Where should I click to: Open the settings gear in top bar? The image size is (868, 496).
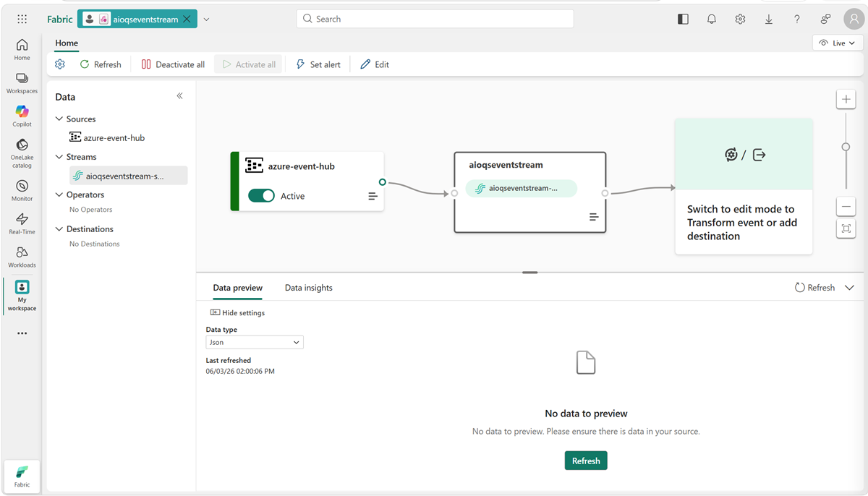[x=740, y=20]
